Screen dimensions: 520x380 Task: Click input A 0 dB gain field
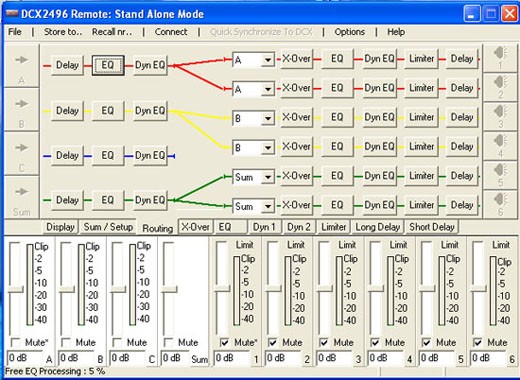25,358
